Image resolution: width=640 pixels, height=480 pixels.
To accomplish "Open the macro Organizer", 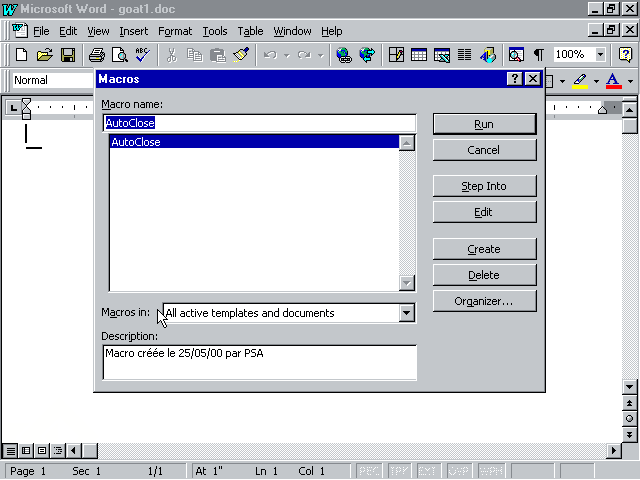I will coord(484,301).
